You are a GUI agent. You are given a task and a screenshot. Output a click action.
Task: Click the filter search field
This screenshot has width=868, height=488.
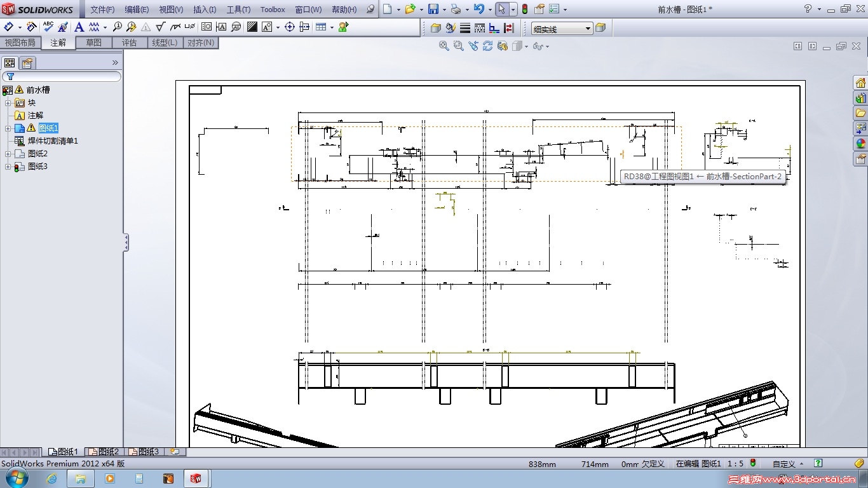click(x=61, y=76)
